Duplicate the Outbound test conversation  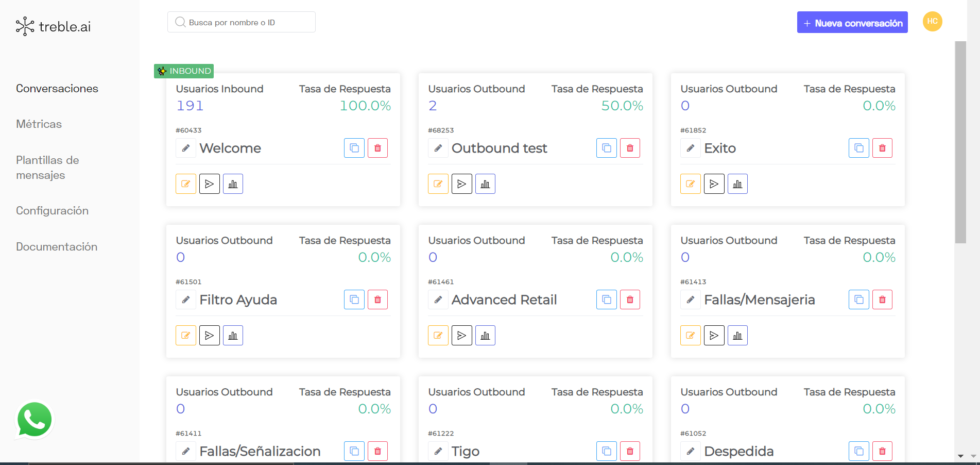point(606,148)
